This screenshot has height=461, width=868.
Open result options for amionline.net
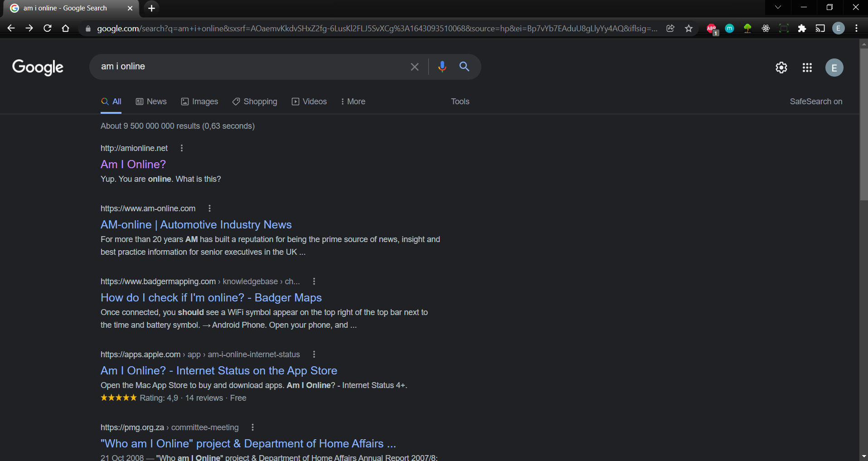pos(182,148)
